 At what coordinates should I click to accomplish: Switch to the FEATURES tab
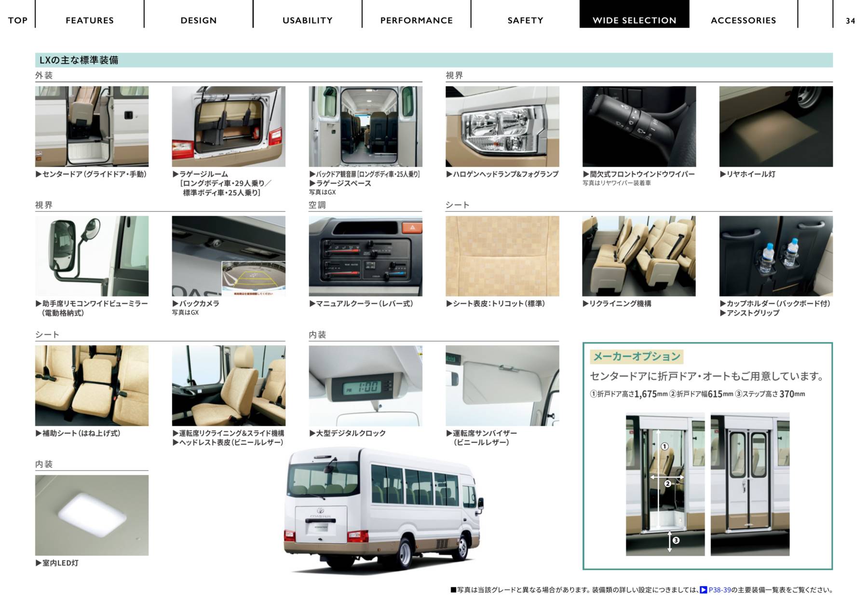pos(90,20)
